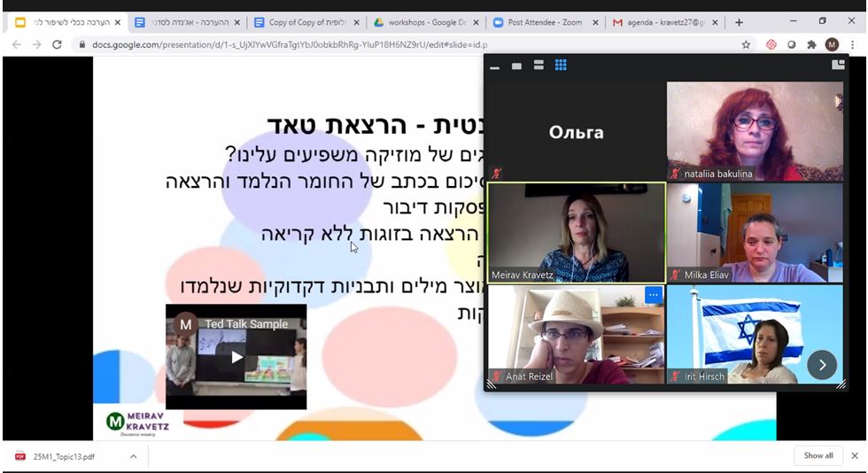Click the red extension icon in toolbar
Screen dimensions: 868x473
coord(771,45)
